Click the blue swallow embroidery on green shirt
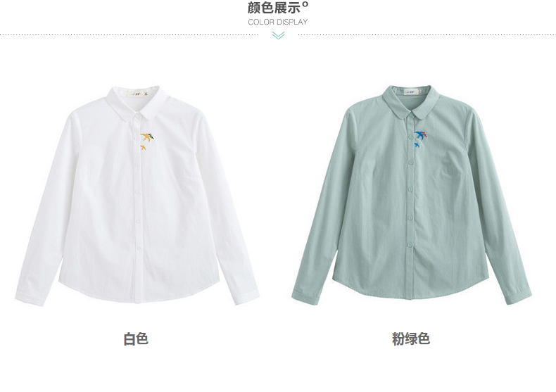556x392 pixels. (421, 136)
